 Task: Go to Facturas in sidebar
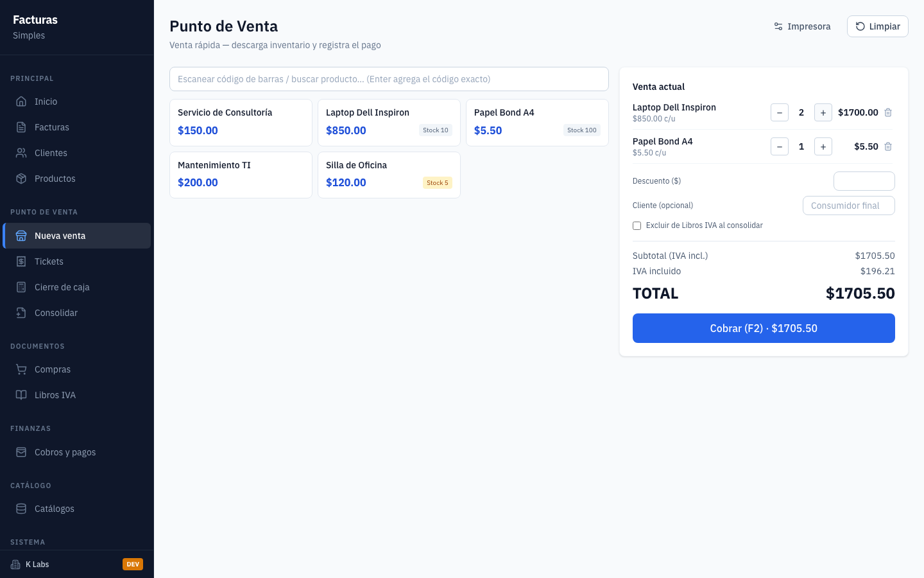click(x=77, y=127)
